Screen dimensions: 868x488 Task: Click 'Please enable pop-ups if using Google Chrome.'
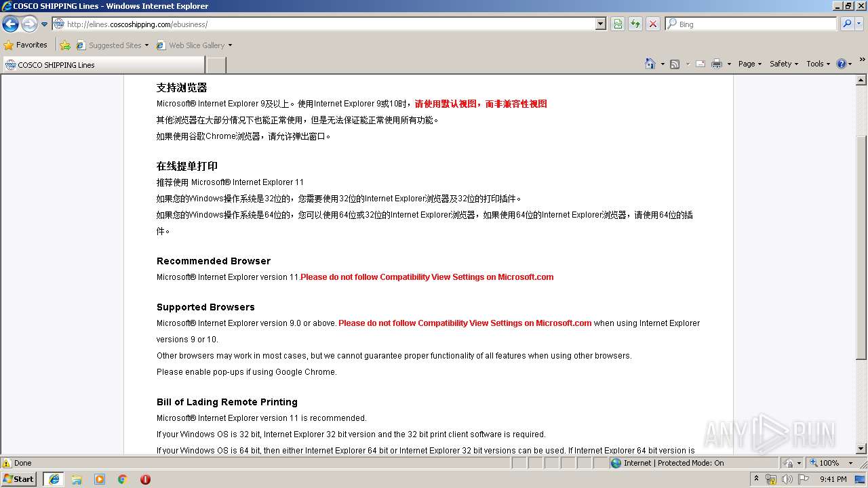[247, 372]
